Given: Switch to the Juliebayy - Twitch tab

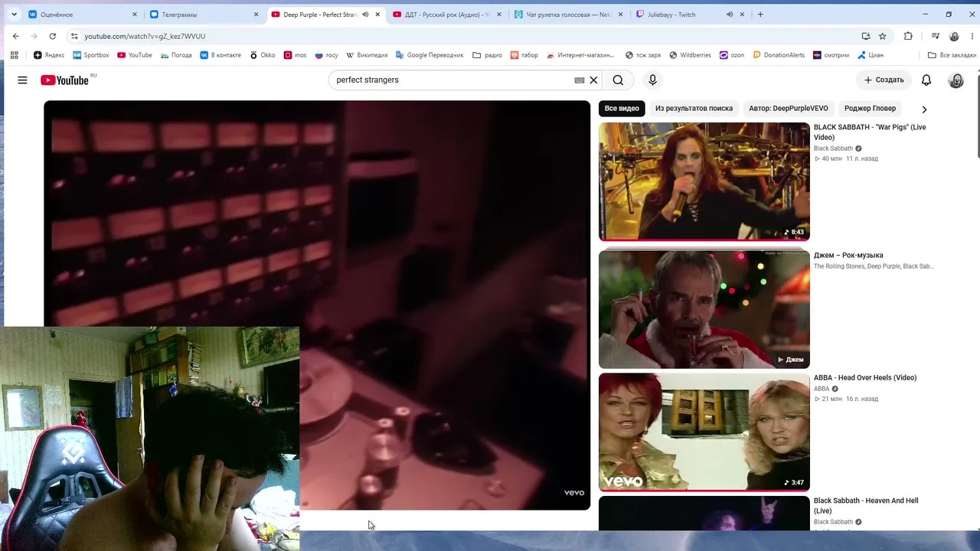Looking at the screenshot, I should 690,15.
